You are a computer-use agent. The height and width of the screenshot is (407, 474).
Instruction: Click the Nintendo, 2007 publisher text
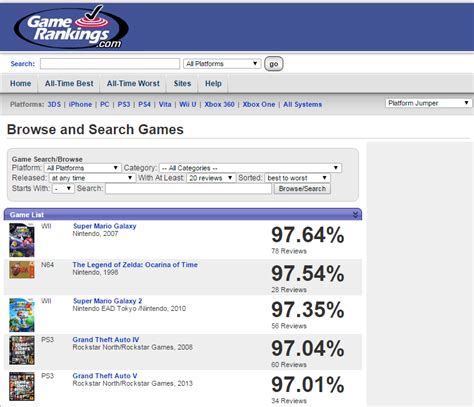[95, 234]
